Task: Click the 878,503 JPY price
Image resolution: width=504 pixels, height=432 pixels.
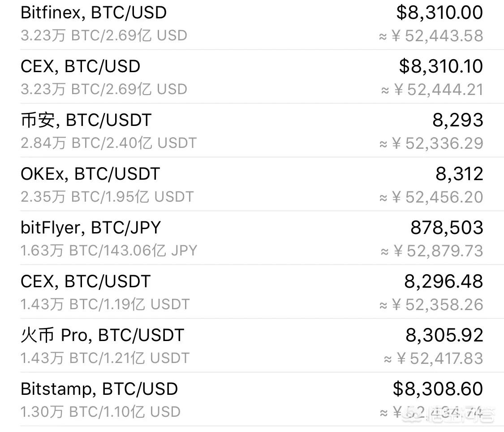Action: tap(447, 228)
